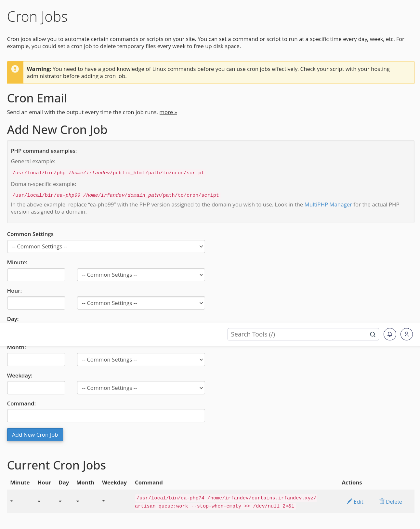The width and height of the screenshot is (420, 529).
Task: Click the trash icon beside Delete
Action: tap(382, 501)
